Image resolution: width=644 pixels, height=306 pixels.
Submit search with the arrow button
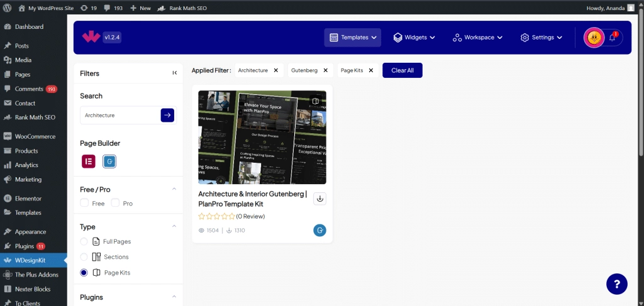167,115
